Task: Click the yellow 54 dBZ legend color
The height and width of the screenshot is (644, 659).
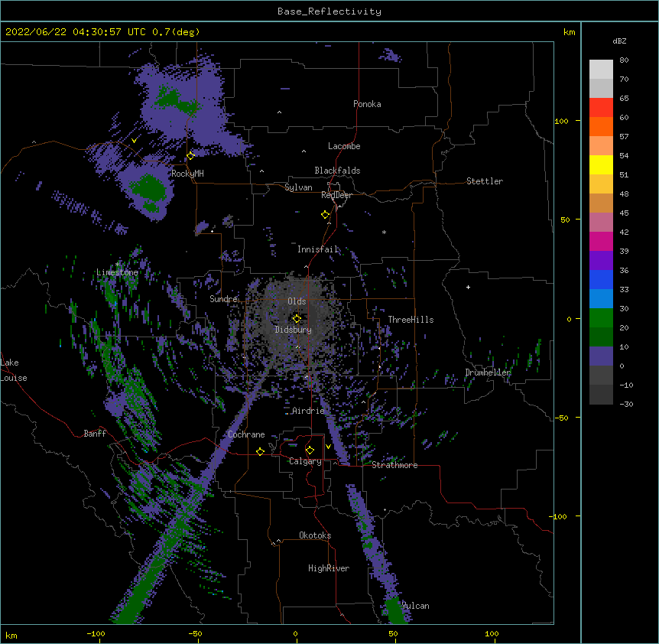Action: (601, 164)
